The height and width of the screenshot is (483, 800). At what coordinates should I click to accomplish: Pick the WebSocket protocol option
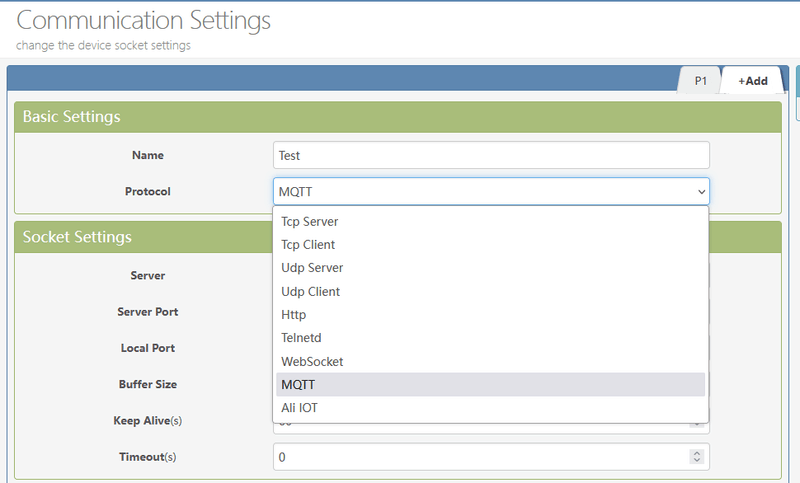coord(312,361)
